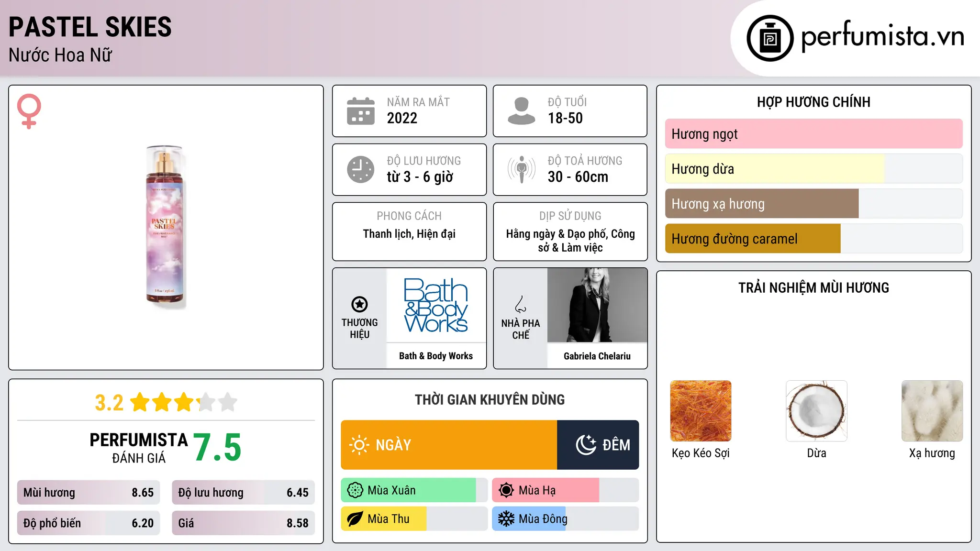Open the Gabriela Chelariu perfumer photo
The height and width of the screenshot is (551, 980).
(597, 305)
